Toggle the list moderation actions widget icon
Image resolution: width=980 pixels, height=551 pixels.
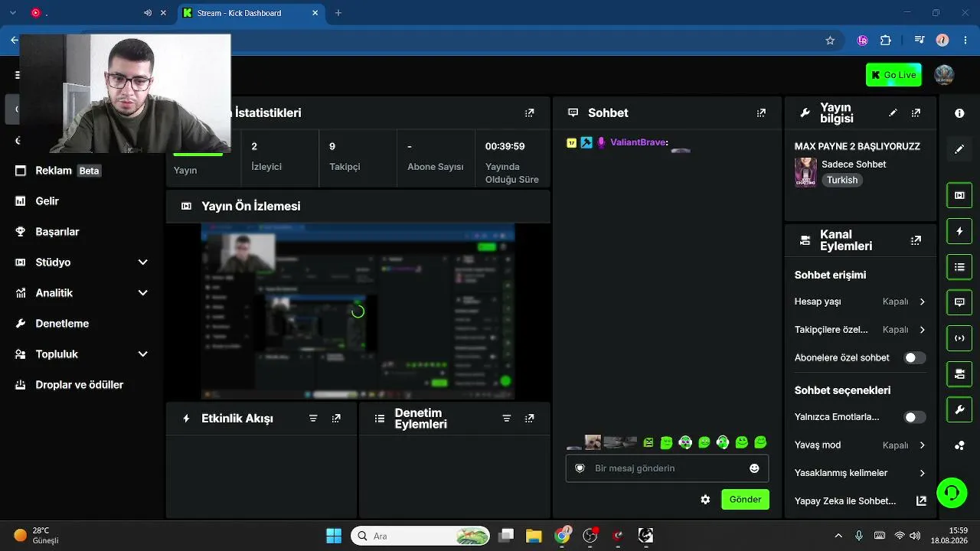click(959, 267)
